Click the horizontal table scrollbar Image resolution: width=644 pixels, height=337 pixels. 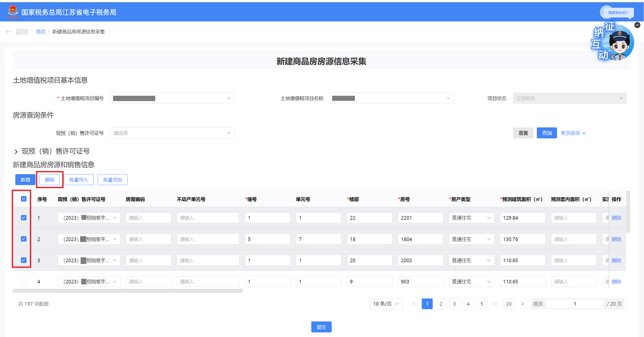tap(128, 291)
